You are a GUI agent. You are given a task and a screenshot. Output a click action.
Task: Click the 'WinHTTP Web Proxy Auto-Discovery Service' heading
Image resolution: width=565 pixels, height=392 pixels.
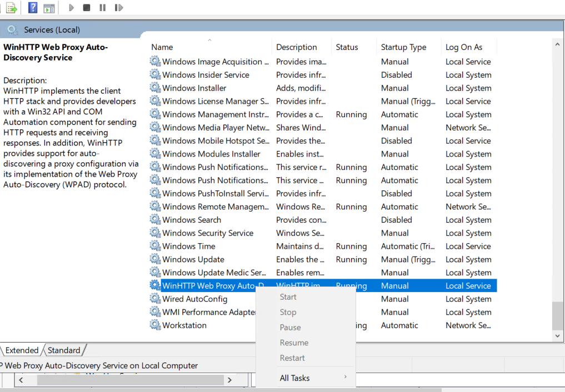pyautogui.click(x=56, y=52)
